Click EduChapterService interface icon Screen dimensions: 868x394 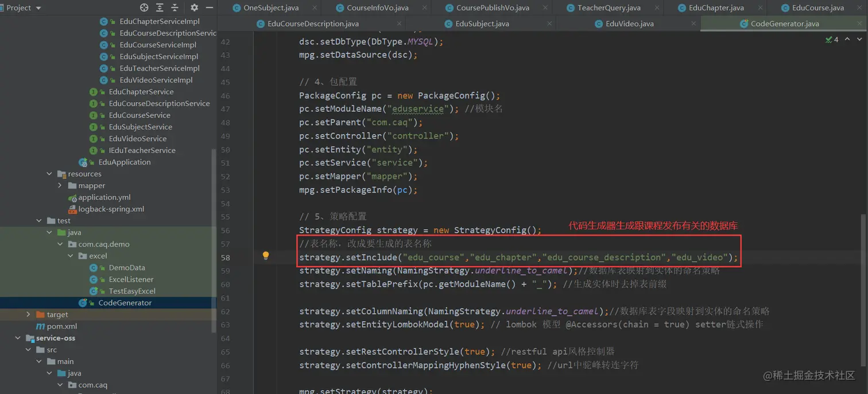point(94,92)
